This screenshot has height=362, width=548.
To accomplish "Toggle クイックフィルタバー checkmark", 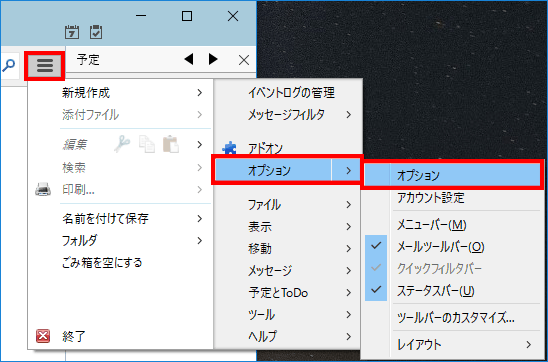I will tap(376, 268).
